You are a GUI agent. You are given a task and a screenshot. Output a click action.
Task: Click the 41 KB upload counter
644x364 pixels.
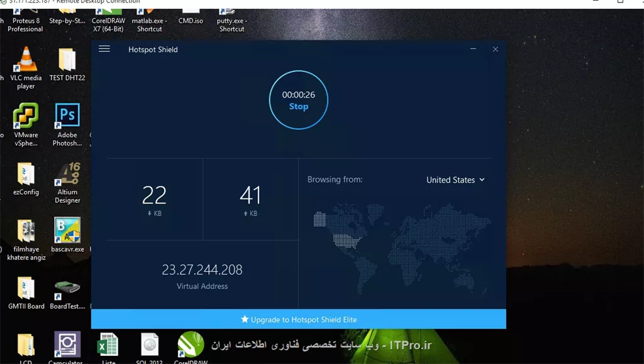[250, 200]
